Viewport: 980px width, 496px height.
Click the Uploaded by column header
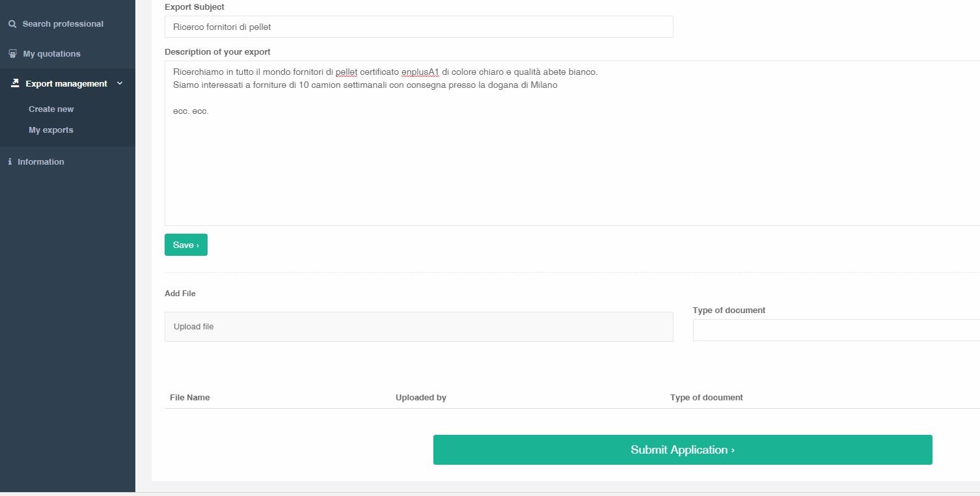click(x=421, y=398)
